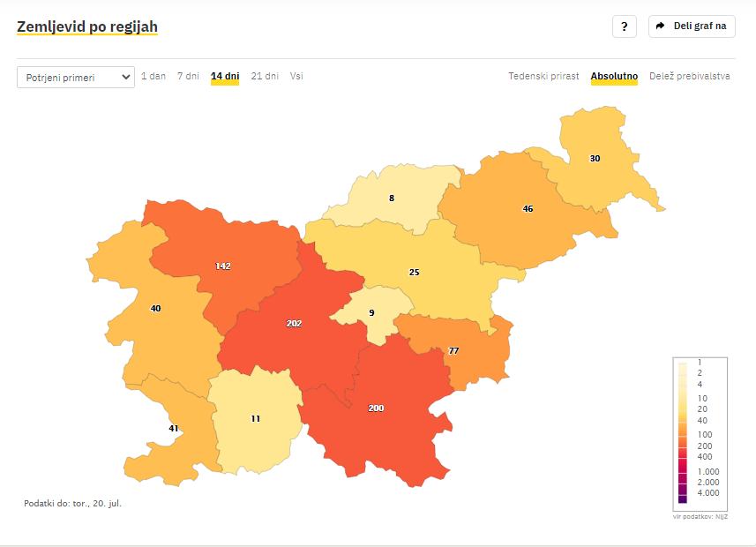Switch to the 21 dni range
756x547 pixels.
click(x=265, y=76)
